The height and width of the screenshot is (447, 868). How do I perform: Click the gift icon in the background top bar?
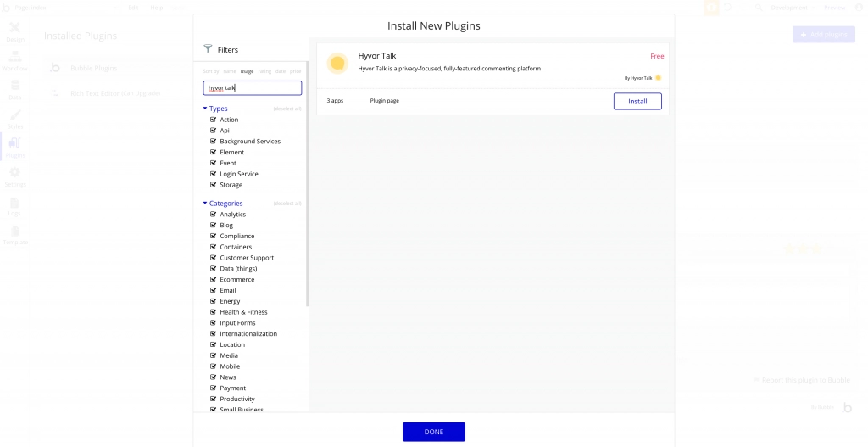[711, 7]
